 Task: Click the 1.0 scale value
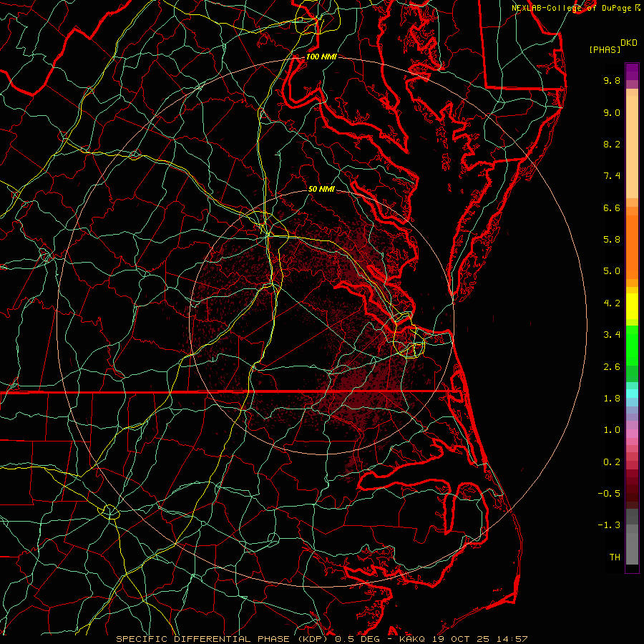point(612,430)
